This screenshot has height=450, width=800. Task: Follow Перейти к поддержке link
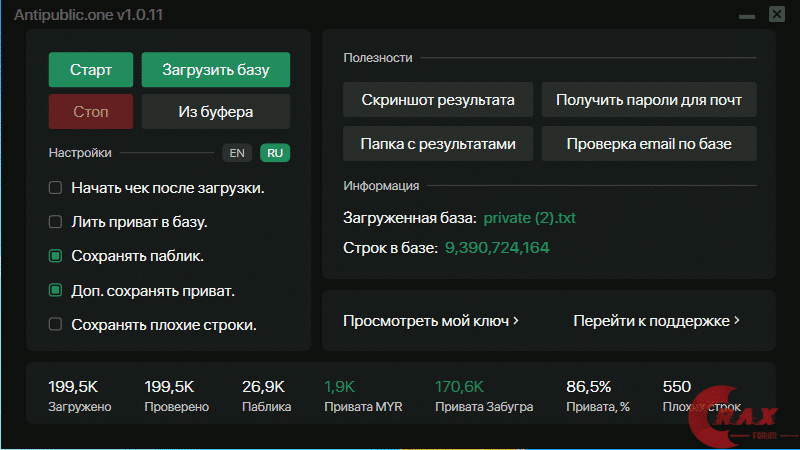pyautogui.click(x=656, y=321)
